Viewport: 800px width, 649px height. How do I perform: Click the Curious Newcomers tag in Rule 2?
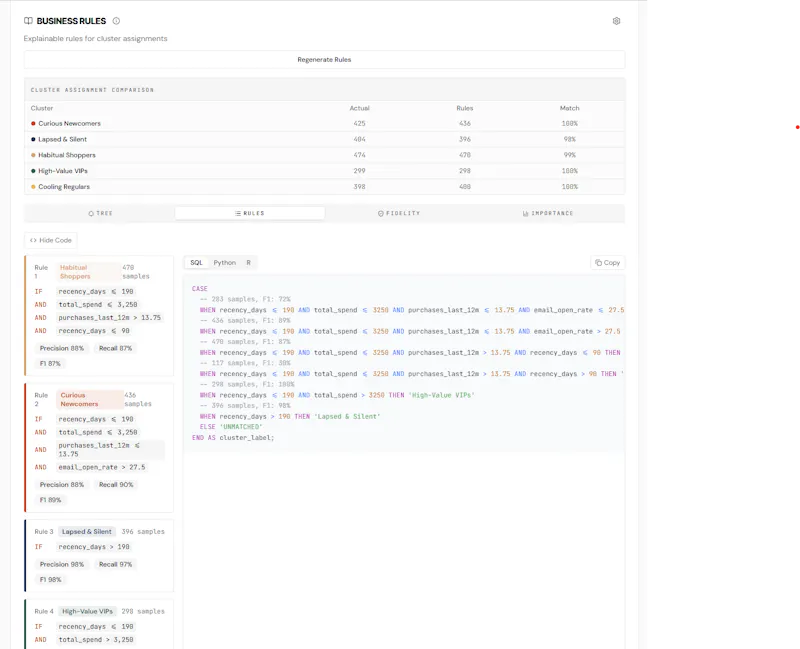(x=90, y=400)
